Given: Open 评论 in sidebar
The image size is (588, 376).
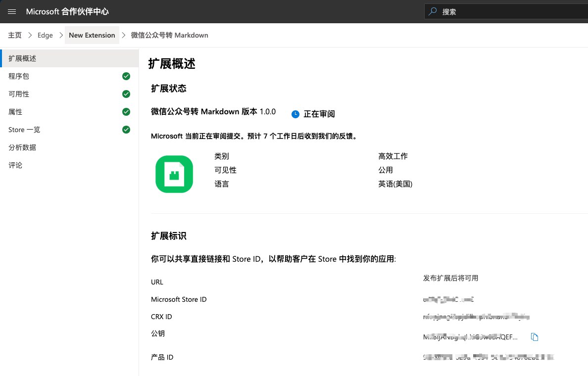Looking at the screenshot, I should click(x=15, y=165).
